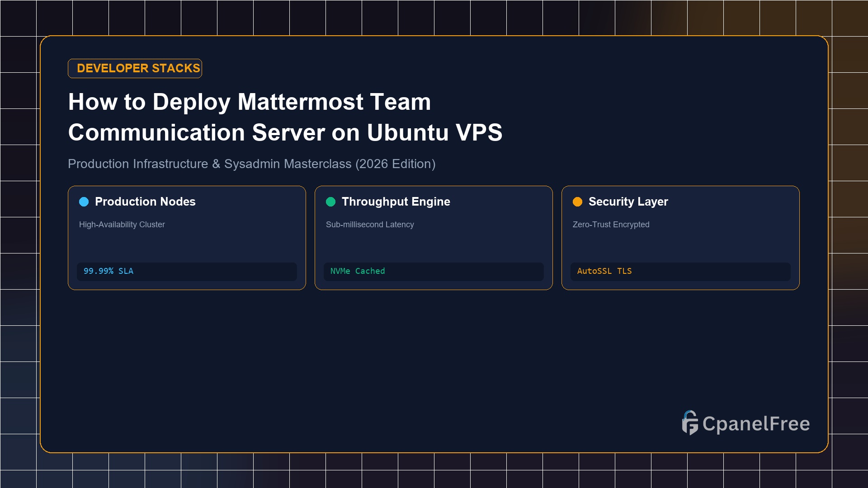The image size is (868, 488).
Task: Click the DEVELOPER STACKS badge
Action: [135, 68]
